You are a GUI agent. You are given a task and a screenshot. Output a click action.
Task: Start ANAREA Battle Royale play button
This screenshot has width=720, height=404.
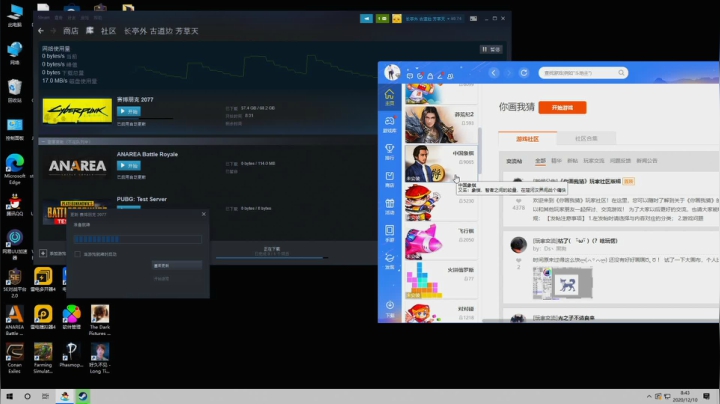129,165
